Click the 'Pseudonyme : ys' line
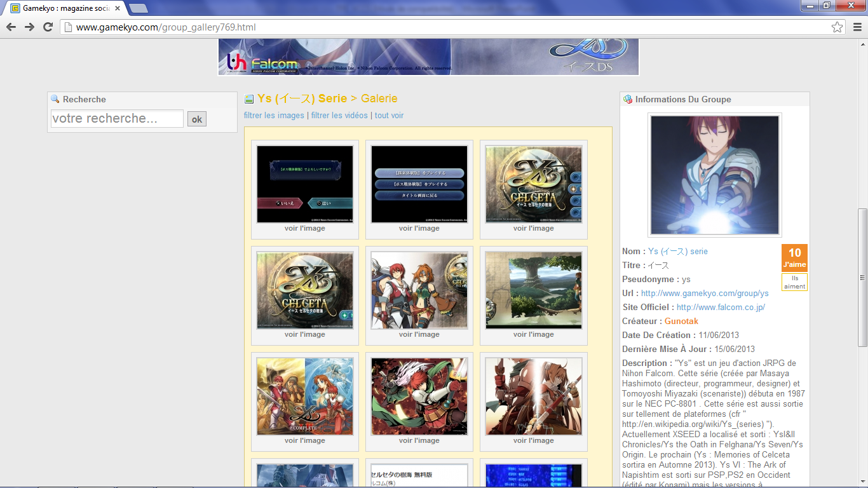 click(656, 280)
